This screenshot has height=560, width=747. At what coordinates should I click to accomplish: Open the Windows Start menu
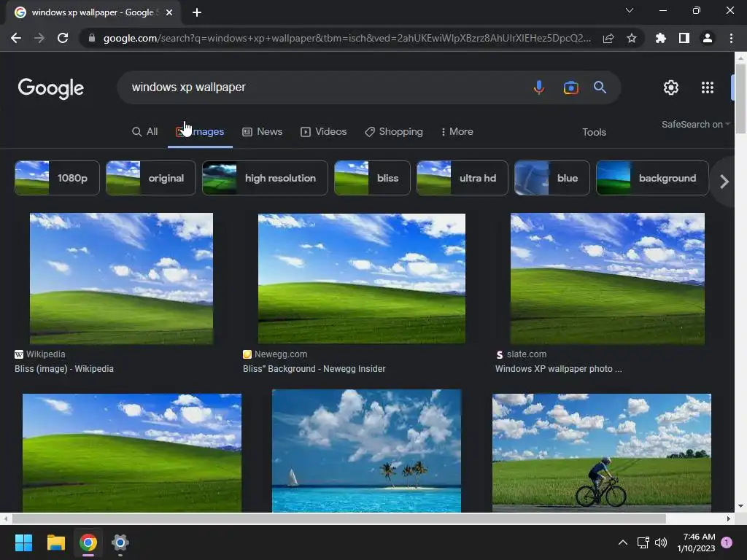point(23,542)
